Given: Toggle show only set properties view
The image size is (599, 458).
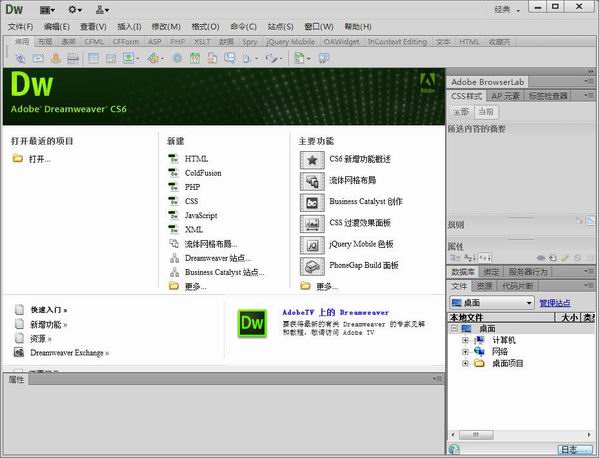Looking at the screenshot, I should (484, 258).
